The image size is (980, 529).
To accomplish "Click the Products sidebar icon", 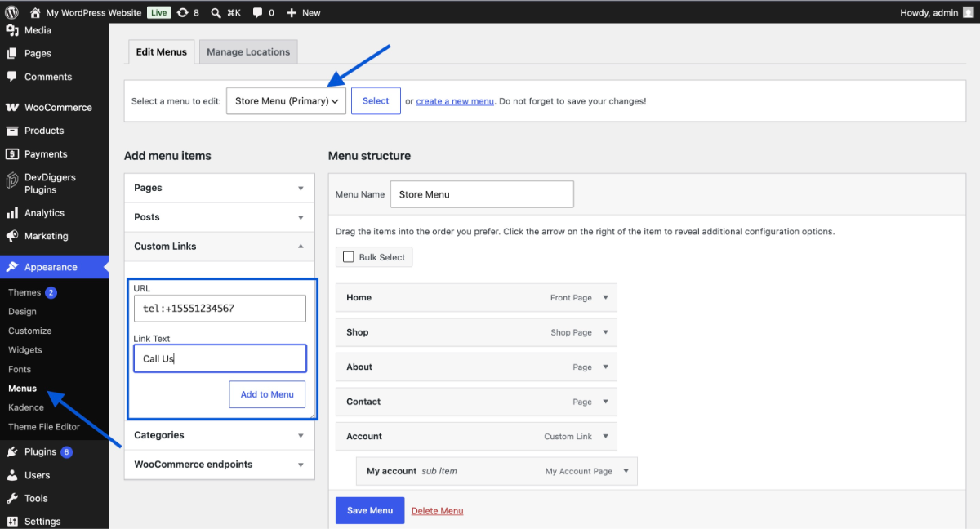I will [x=11, y=131].
